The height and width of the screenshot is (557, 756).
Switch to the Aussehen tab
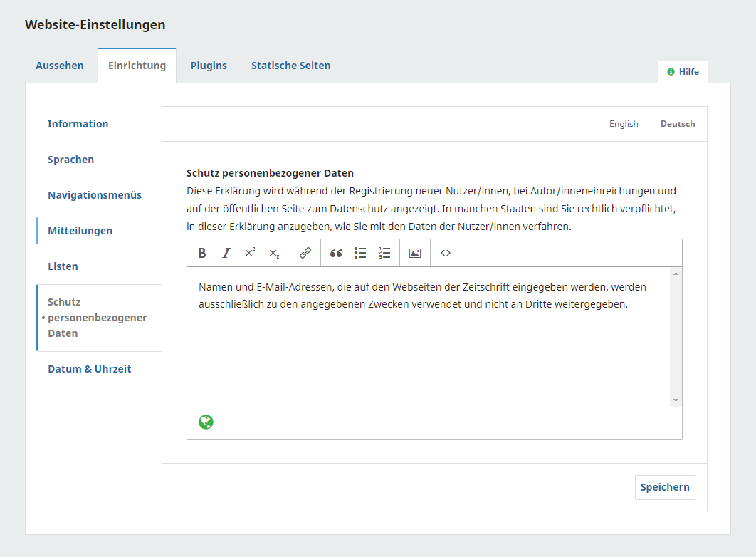coord(60,66)
